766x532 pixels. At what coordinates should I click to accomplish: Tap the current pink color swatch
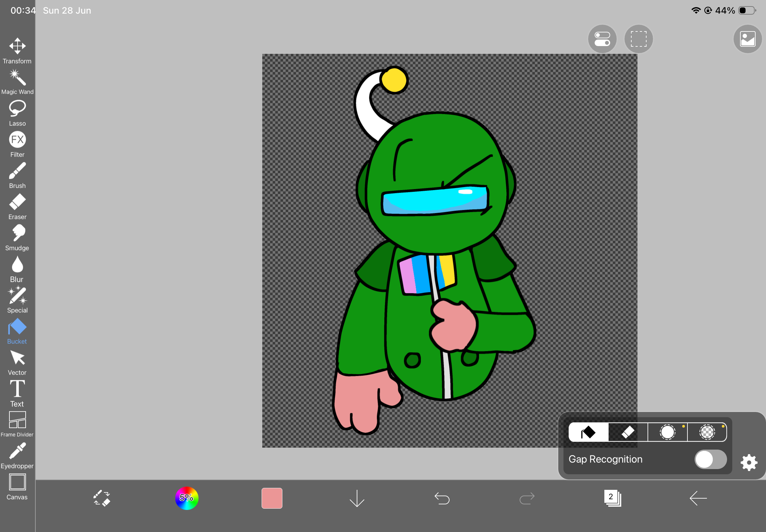[x=272, y=498]
